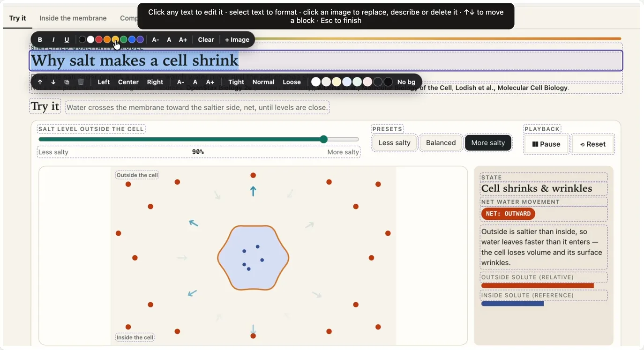Reset the simulation

click(593, 144)
